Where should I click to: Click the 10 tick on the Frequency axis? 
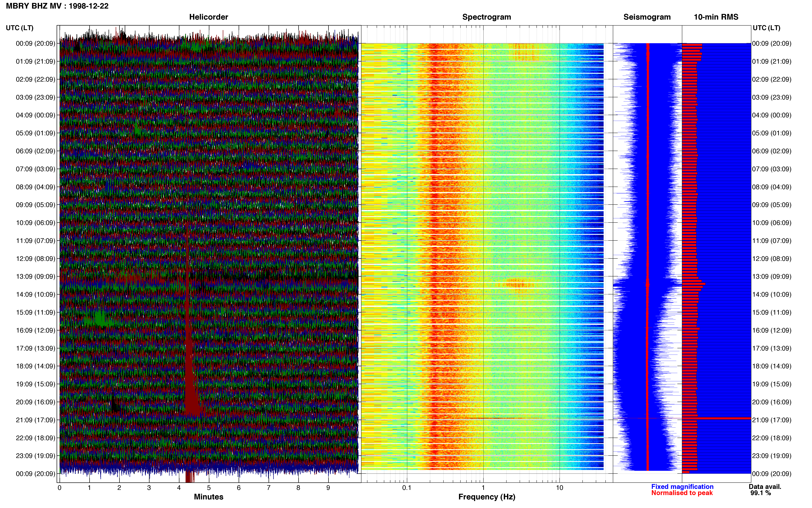559,488
